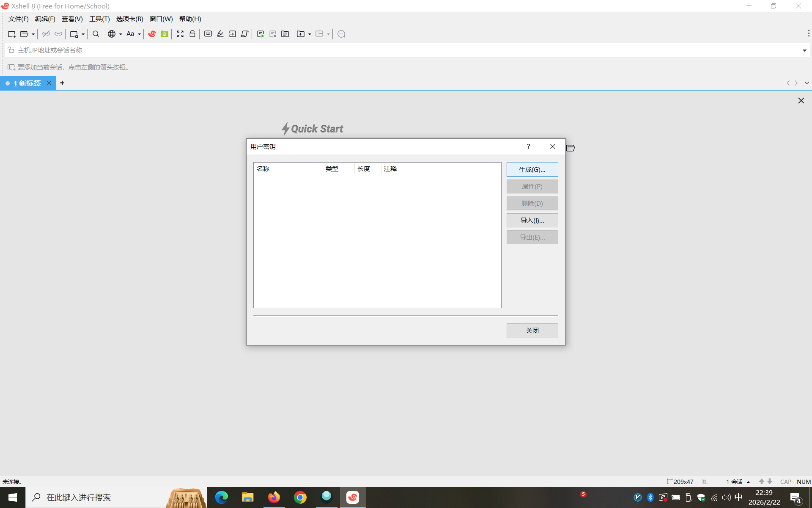Expand the font Aa dropdown arrow
Viewport: 812px width, 508px height.
click(x=139, y=34)
